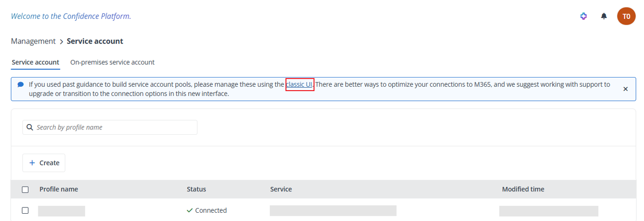Tick the checkbox for the Connected row
644x221 pixels.
click(25, 210)
